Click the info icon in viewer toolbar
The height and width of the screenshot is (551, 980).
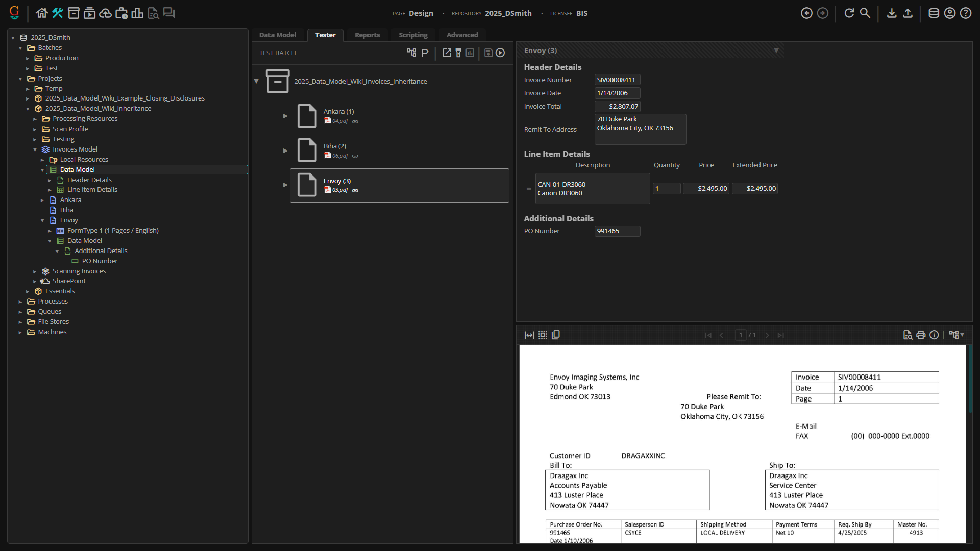(x=934, y=335)
